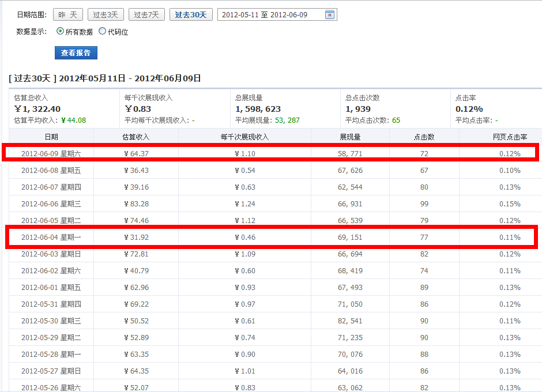This screenshot has height=392, width=542.
Task: Click the 0.10% click rate on 2012-06-08
Action: coord(510,171)
